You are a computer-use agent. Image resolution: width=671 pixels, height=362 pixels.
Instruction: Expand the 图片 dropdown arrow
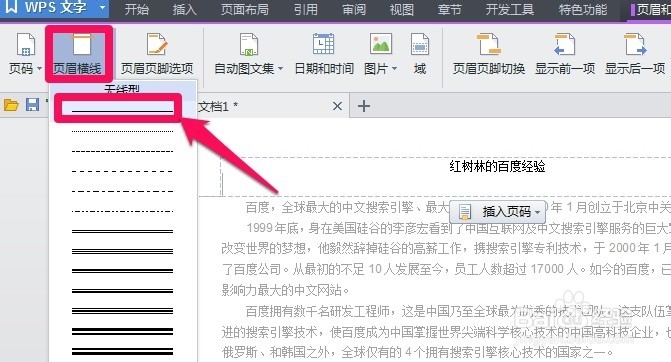(394, 68)
